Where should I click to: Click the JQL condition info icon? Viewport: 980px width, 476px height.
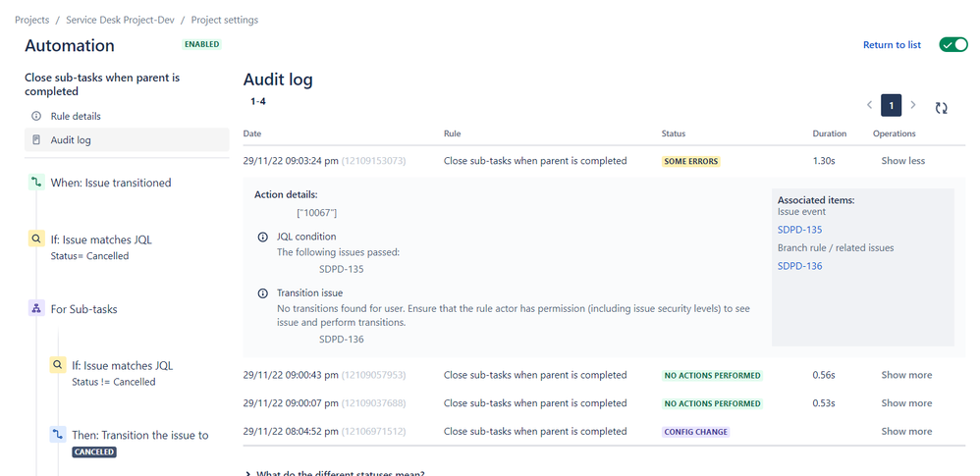[263, 238]
